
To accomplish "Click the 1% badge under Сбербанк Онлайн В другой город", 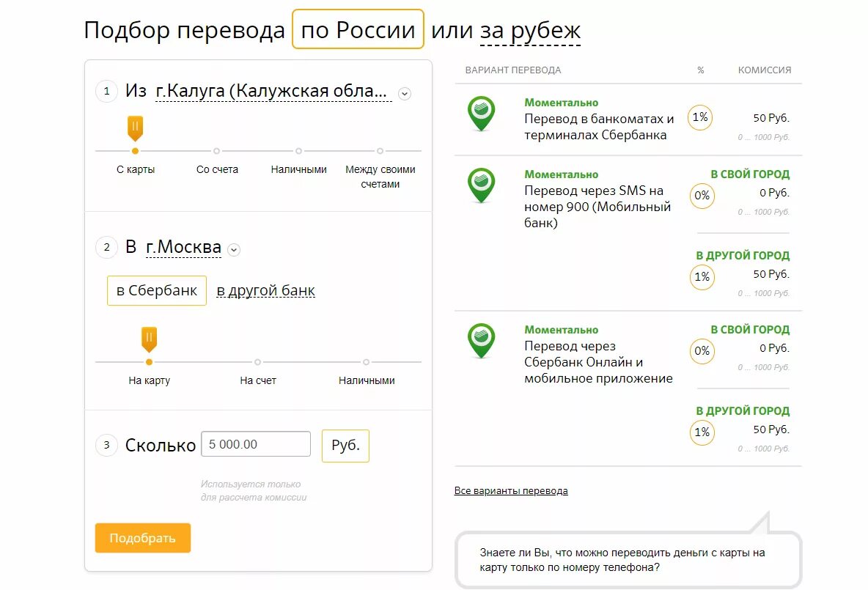I will pyautogui.click(x=702, y=432).
